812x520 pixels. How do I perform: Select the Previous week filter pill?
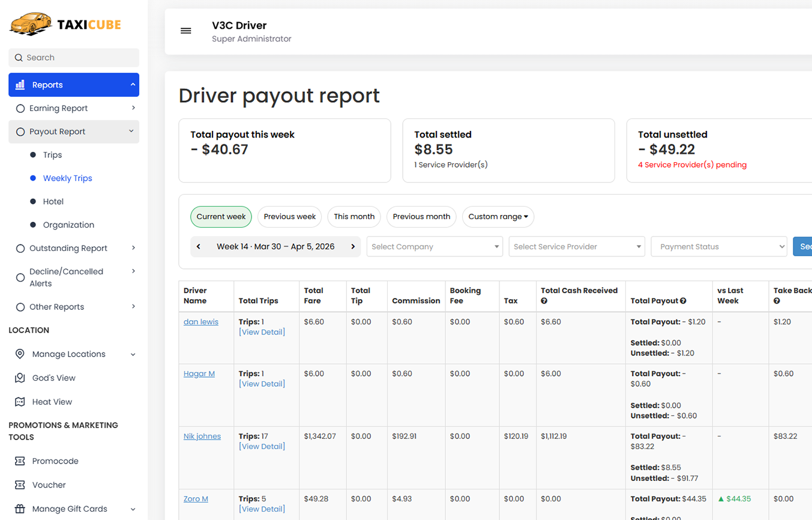click(x=289, y=217)
